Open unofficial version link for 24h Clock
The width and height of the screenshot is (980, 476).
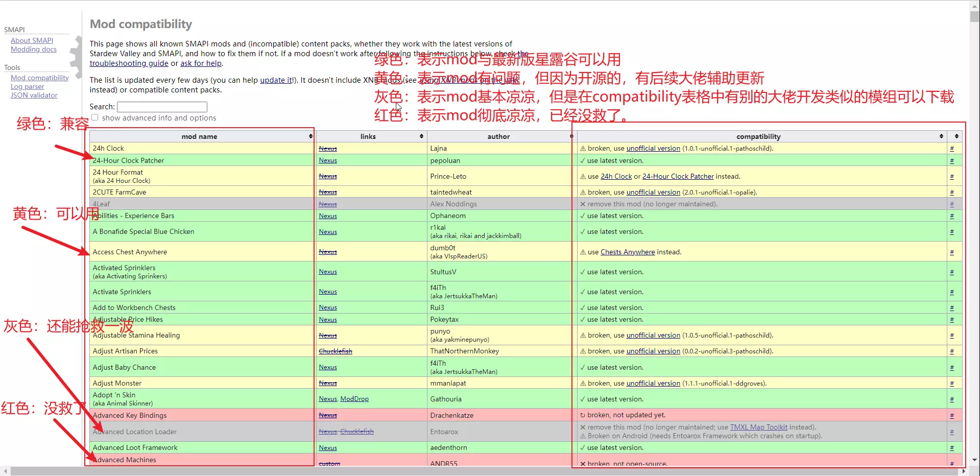[x=653, y=149]
